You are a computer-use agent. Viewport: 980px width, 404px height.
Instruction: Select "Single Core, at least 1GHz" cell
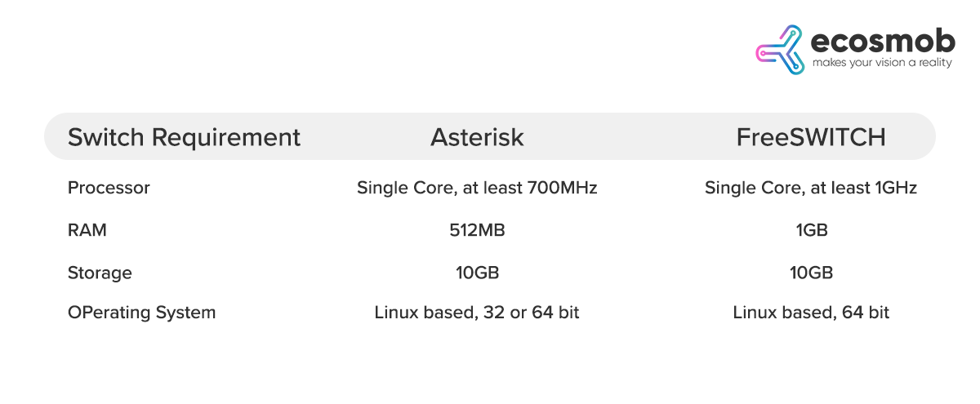click(x=810, y=188)
